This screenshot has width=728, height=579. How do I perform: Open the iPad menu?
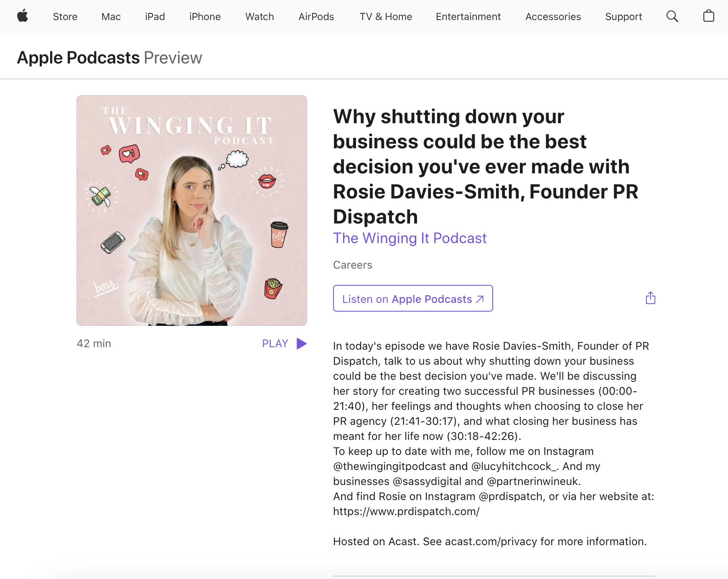coord(155,17)
